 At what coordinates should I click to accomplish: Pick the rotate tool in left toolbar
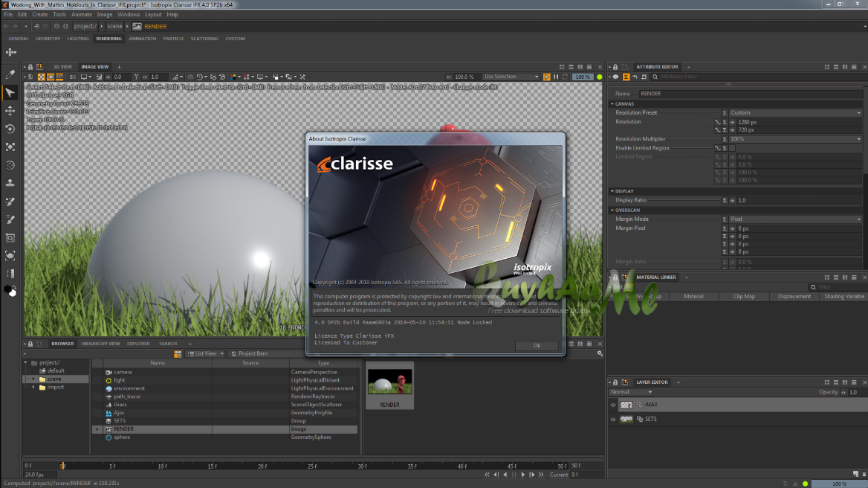pyautogui.click(x=10, y=129)
